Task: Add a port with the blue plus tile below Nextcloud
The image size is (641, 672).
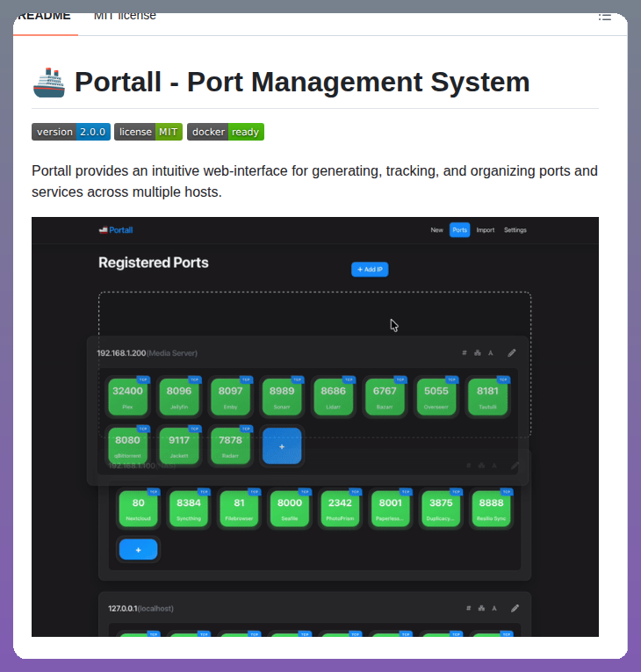Action: [139, 549]
